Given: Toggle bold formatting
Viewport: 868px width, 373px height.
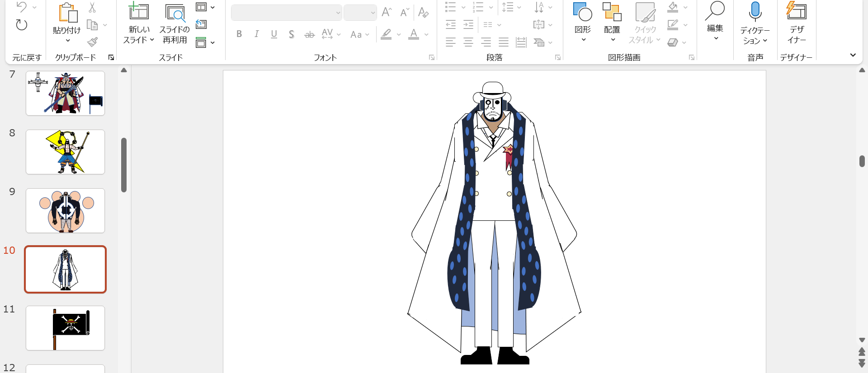Looking at the screenshot, I should 239,34.
